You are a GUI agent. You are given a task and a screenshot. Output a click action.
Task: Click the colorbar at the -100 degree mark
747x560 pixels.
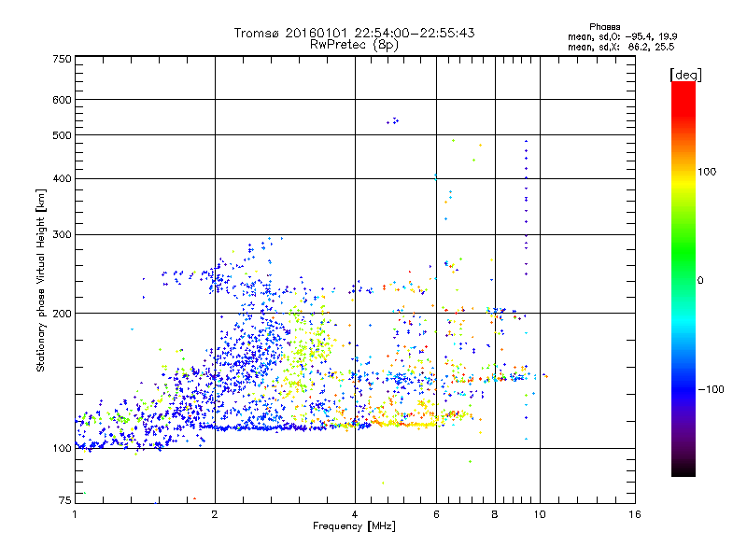coord(684,389)
